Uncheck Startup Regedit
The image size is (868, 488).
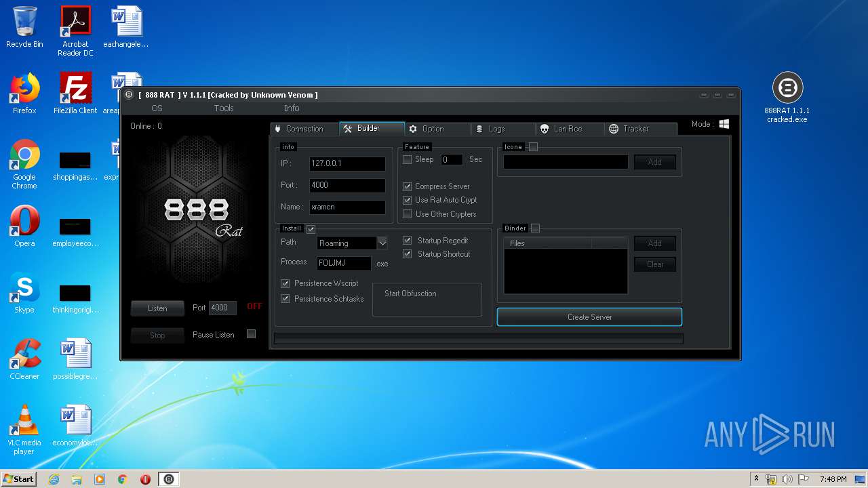click(407, 240)
